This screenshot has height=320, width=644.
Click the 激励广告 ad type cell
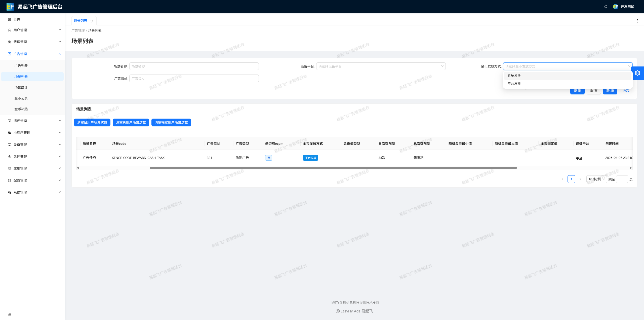242,158
